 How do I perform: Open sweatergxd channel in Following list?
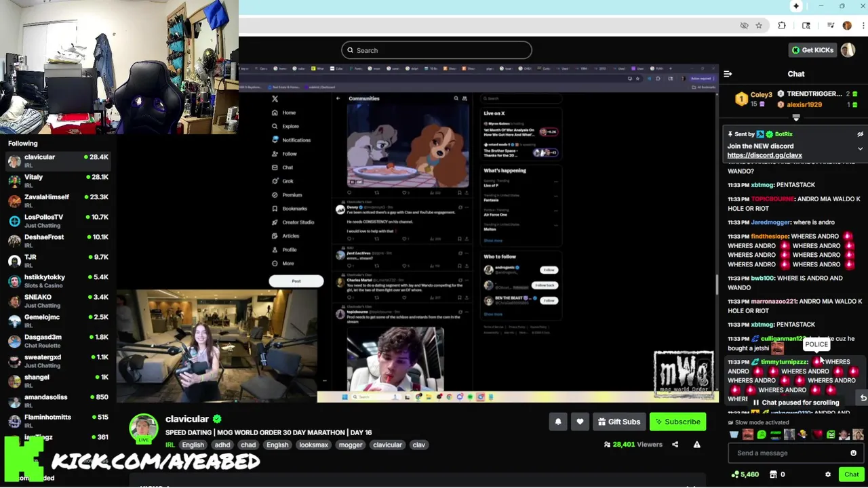click(58, 361)
